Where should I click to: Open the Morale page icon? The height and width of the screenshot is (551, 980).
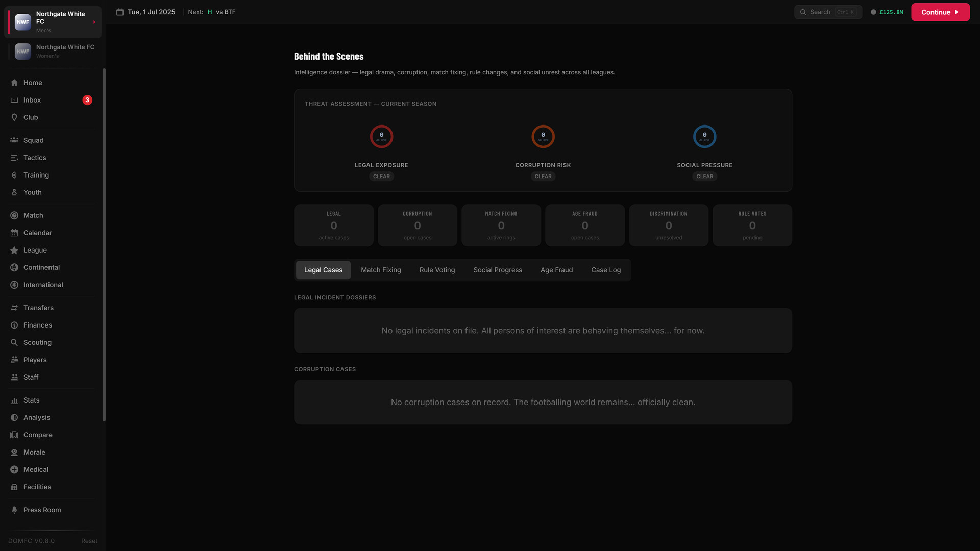pos(14,452)
